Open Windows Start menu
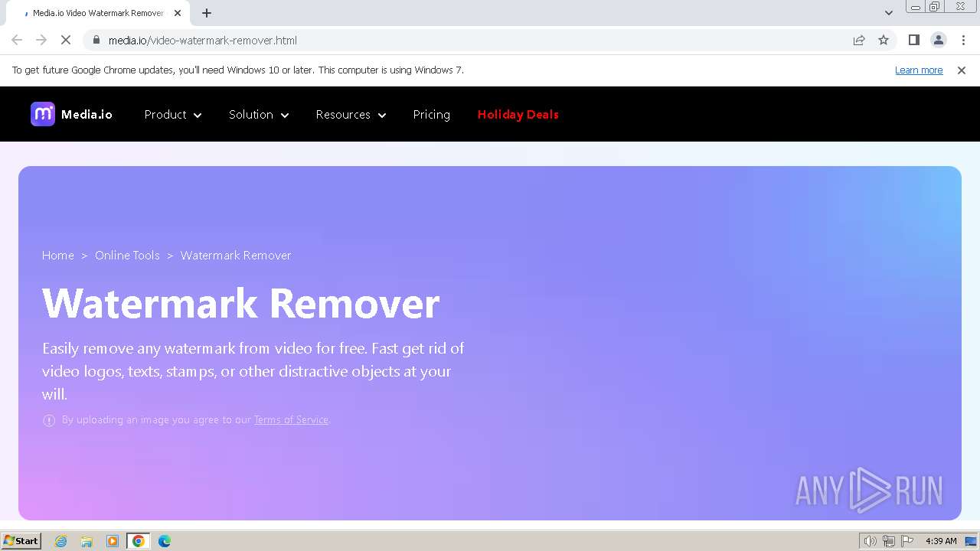 21,540
